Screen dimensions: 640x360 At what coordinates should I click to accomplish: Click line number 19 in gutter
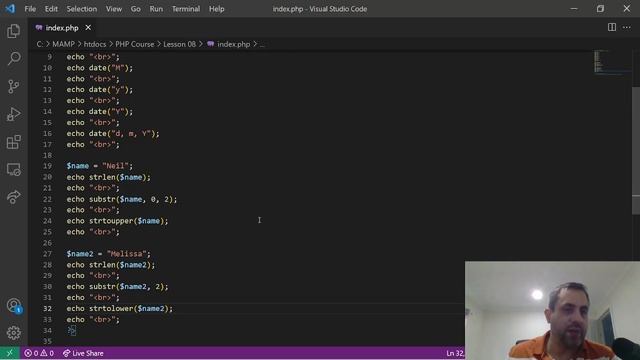[x=47, y=166]
